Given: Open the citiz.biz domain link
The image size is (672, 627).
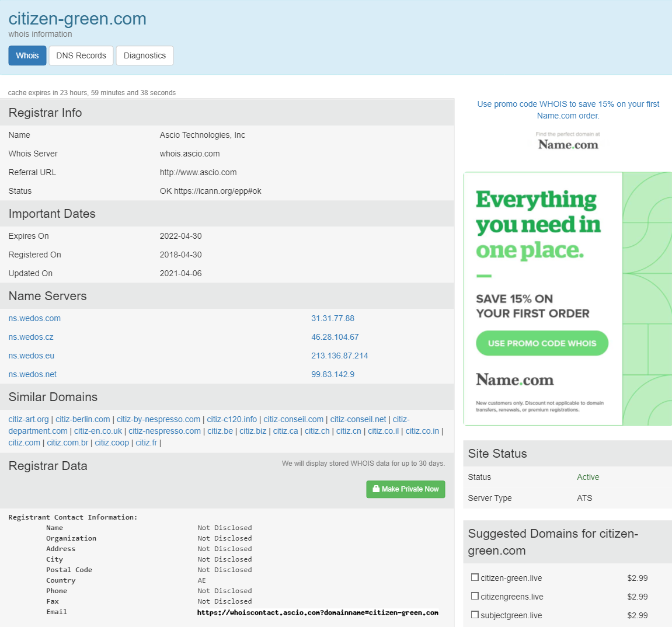Looking at the screenshot, I should (x=253, y=431).
